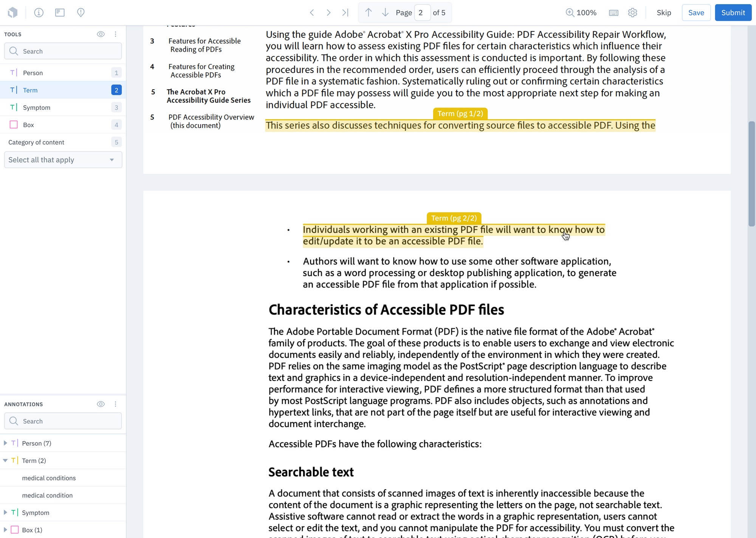The width and height of the screenshot is (756, 538).
Task: Go to previous item arrow
Action: 312,12
